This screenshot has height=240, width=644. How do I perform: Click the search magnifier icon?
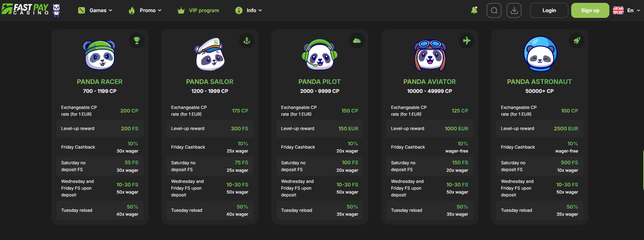(494, 10)
